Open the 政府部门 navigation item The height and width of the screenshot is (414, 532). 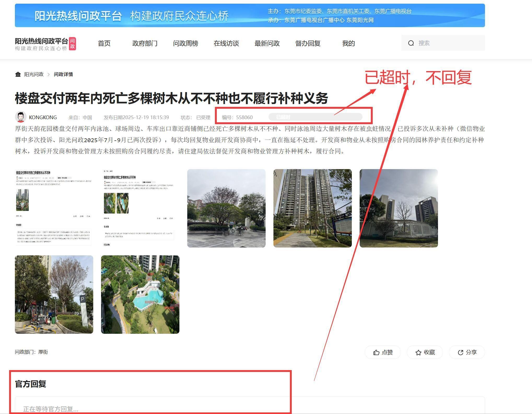tap(145, 43)
